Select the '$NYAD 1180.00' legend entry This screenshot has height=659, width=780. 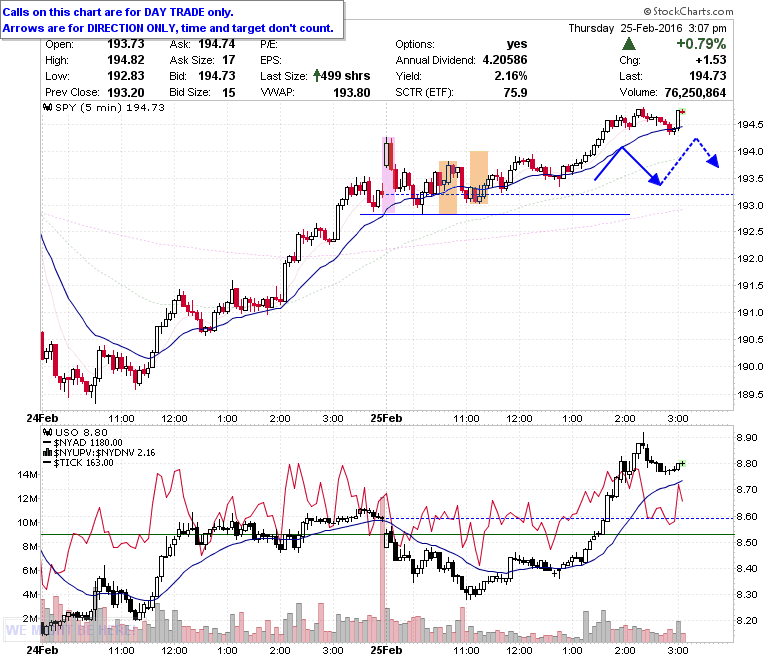click(x=88, y=443)
